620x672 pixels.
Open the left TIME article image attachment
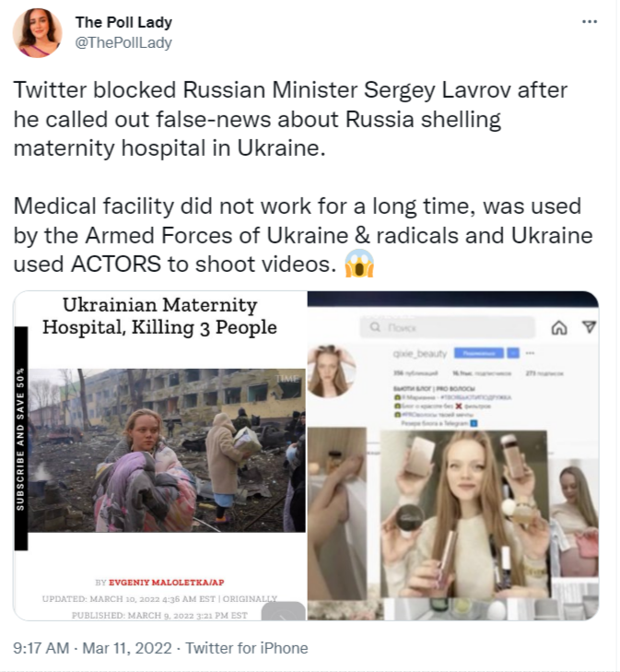(160, 455)
